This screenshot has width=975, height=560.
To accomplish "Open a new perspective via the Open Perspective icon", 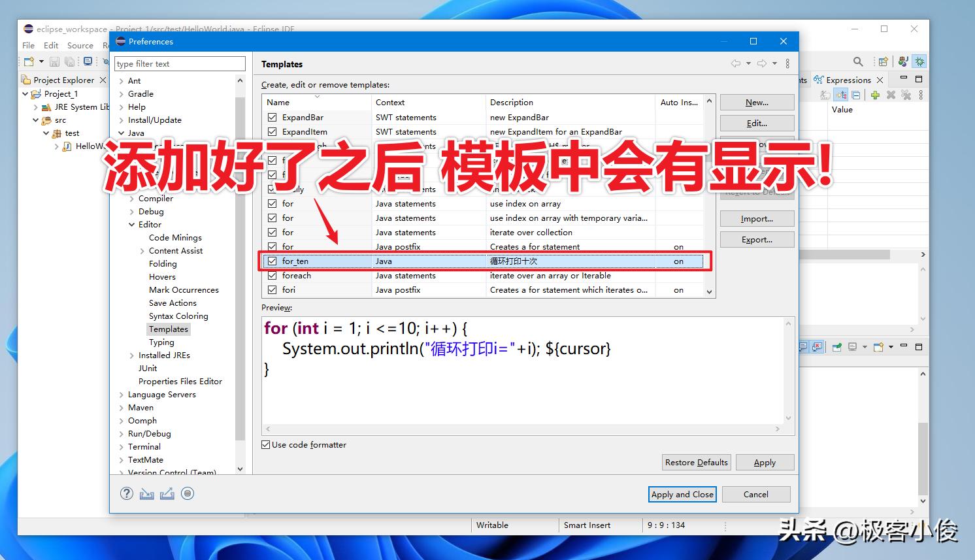I will point(884,61).
